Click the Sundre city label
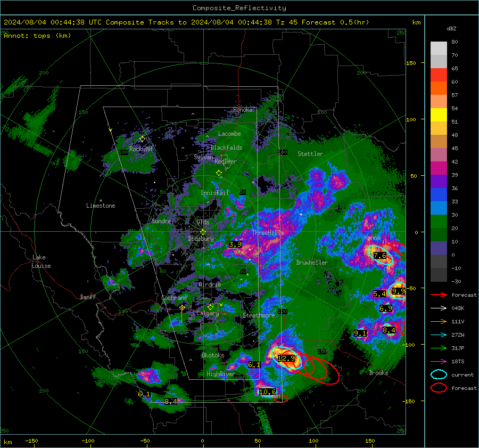Image resolution: width=479 pixels, height=448 pixels. pyautogui.click(x=161, y=221)
